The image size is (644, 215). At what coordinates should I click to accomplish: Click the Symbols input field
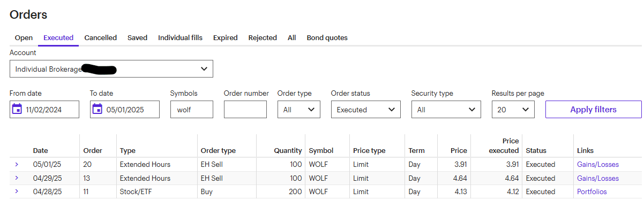(191, 110)
